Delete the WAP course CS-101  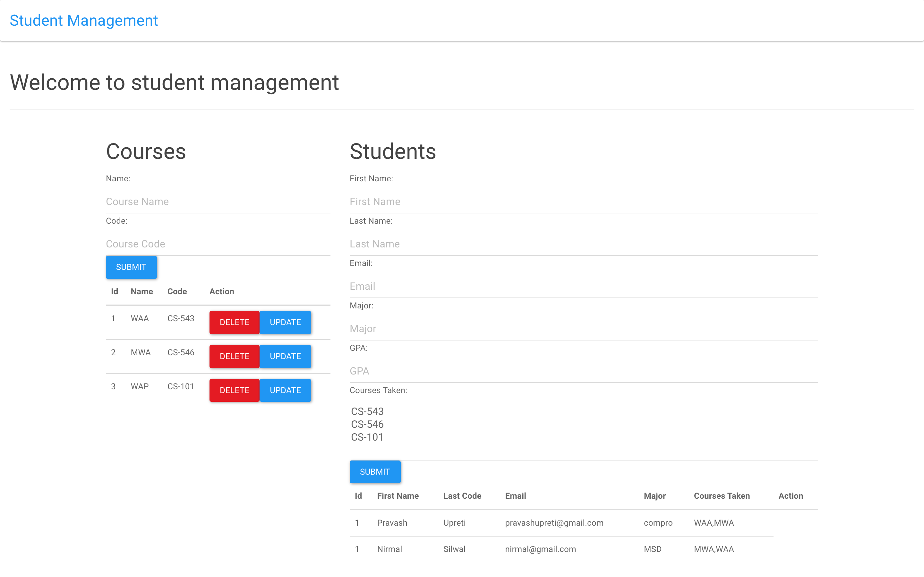coord(234,391)
